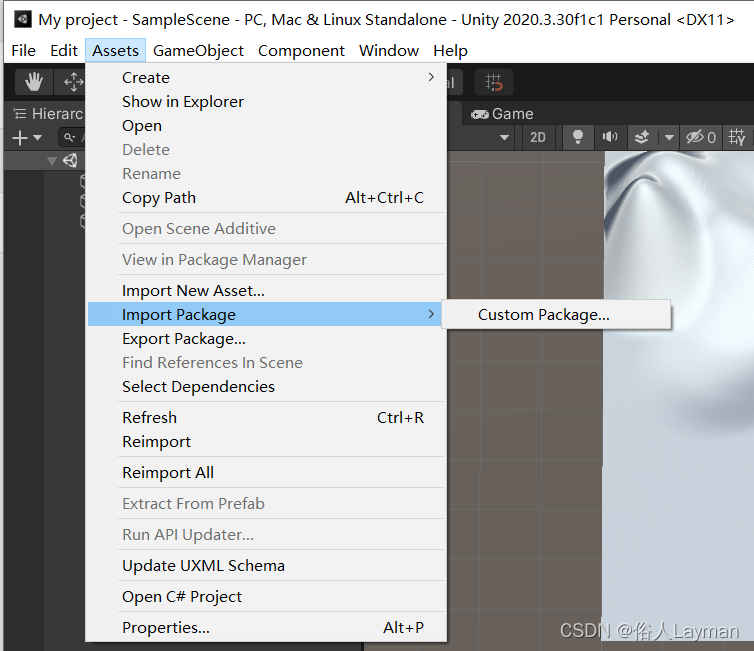Toggle scene lighting bulb
Viewport: 754px width, 651px height.
pos(578,138)
